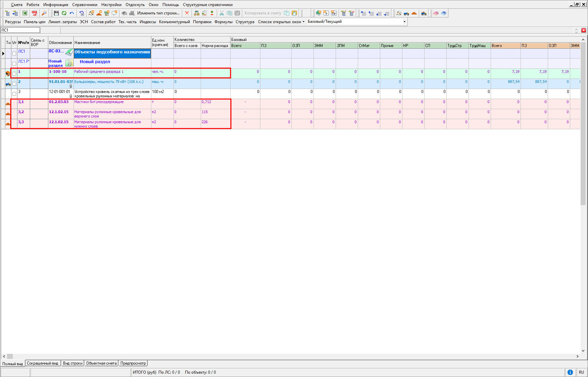
Task: Switch to the Объектная смета tab
Action: (x=101, y=363)
